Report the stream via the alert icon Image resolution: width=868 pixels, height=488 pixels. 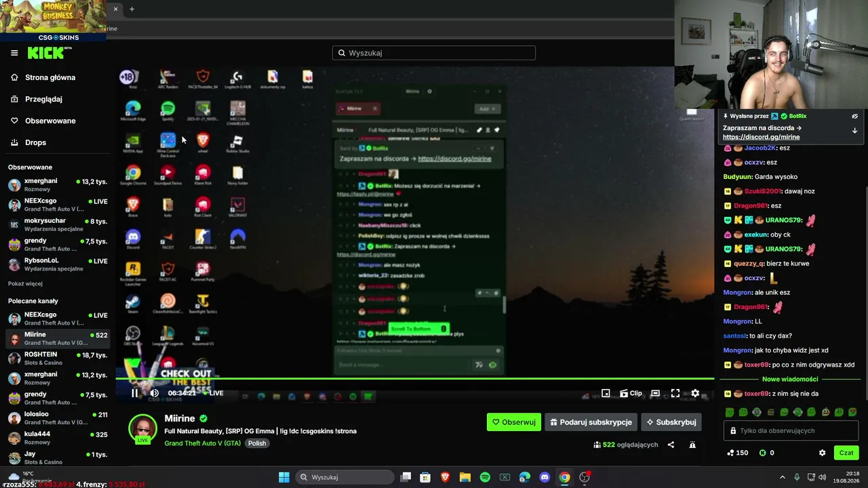click(x=692, y=445)
